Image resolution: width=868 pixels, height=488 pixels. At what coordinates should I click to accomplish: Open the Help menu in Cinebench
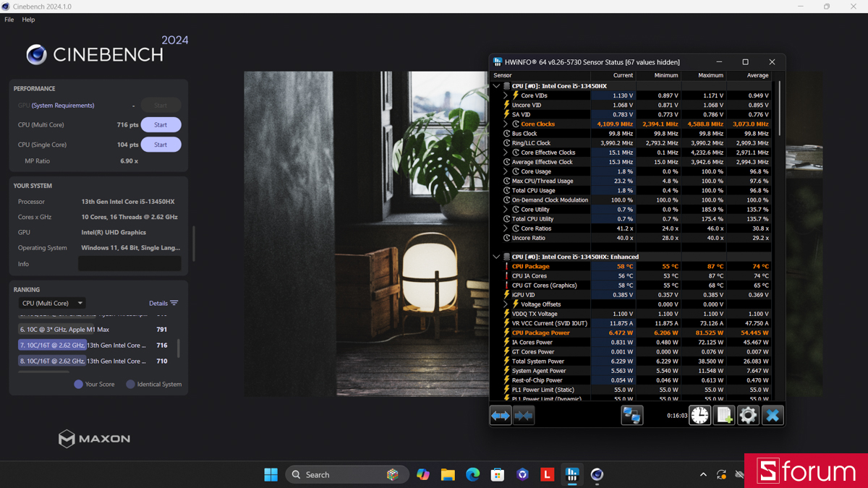point(27,20)
